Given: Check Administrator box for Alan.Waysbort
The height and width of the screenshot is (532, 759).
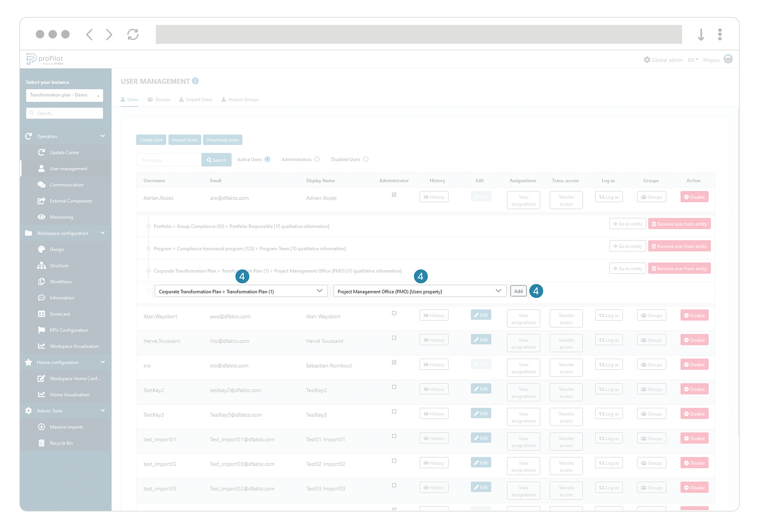Looking at the screenshot, I should 394,313.
